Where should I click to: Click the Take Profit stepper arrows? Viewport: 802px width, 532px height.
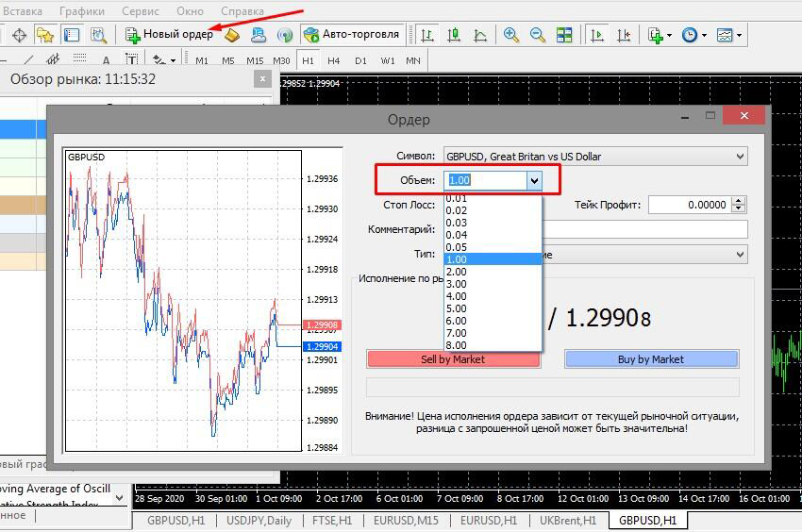pos(738,205)
